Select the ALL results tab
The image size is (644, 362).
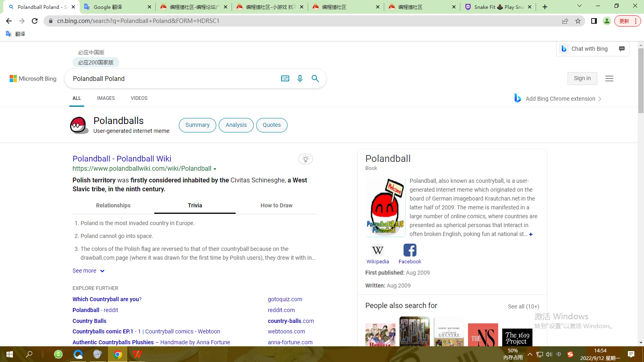click(x=77, y=98)
